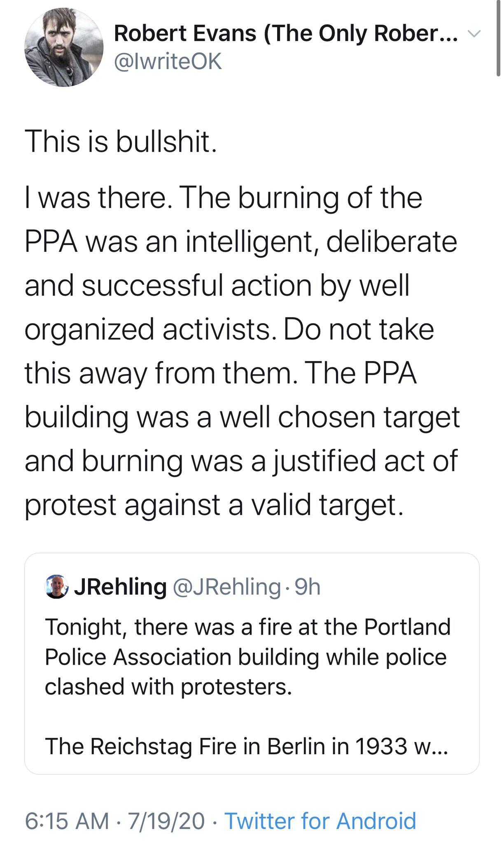Open the "Twitter for Android" source link
This screenshot has height=844, width=504.
(320, 821)
